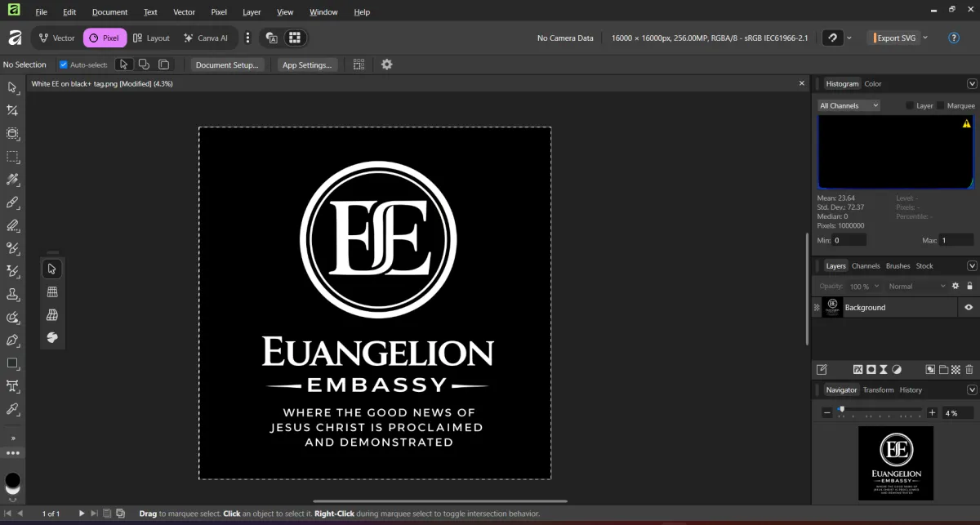Select the Crop tool in left toolbar
This screenshot has width=980, height=525.
[x=12, y=110]
